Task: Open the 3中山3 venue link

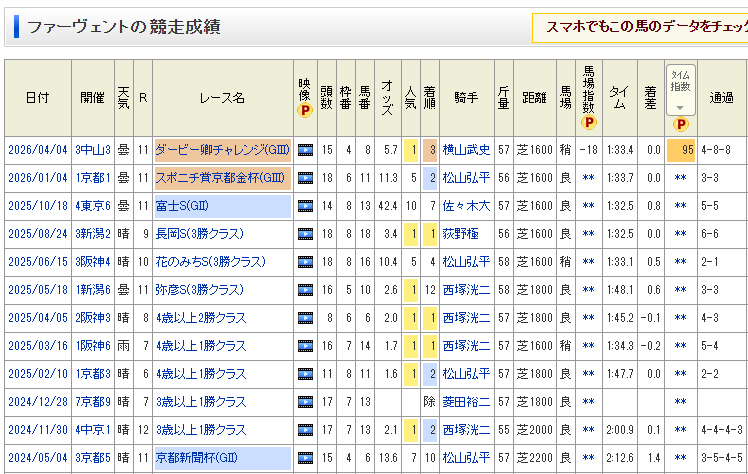Action: point(92,150)
